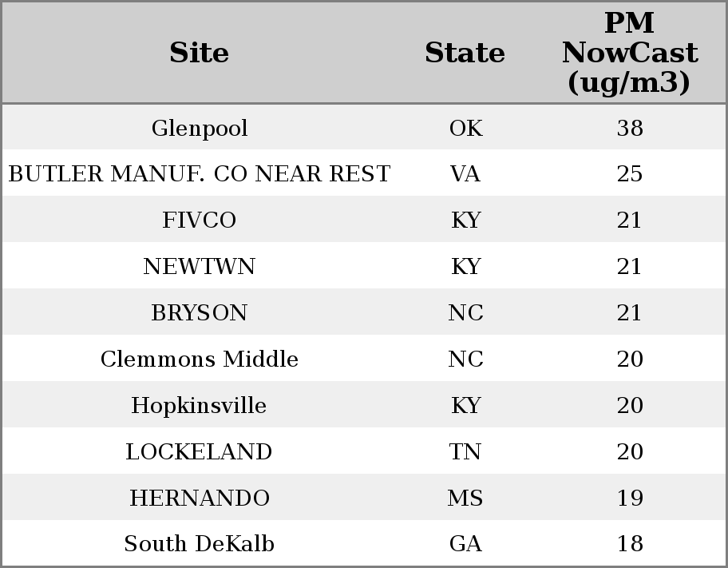Select the BRYSON site cell
This screenshot has width=728, height=568.
(200, 312)
